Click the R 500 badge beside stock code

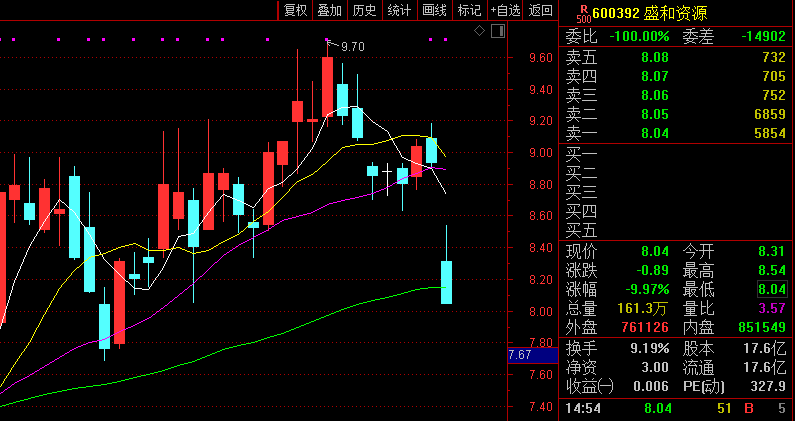click(584, 14)
